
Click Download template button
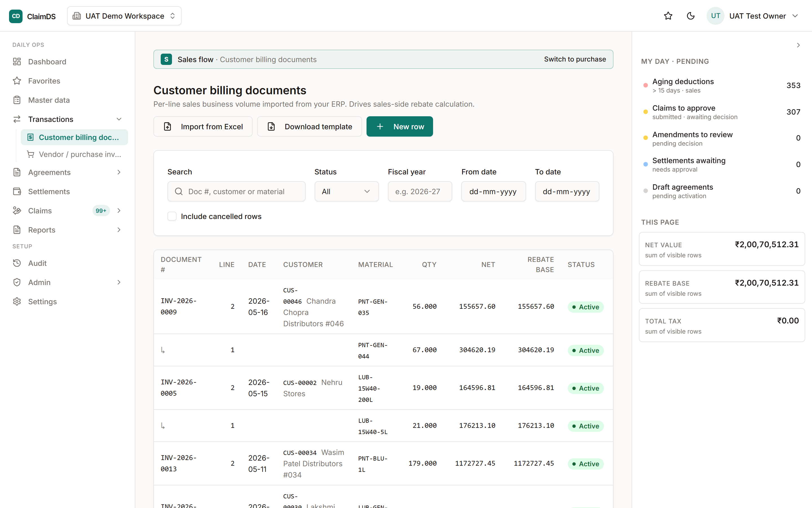coord(309,127)
